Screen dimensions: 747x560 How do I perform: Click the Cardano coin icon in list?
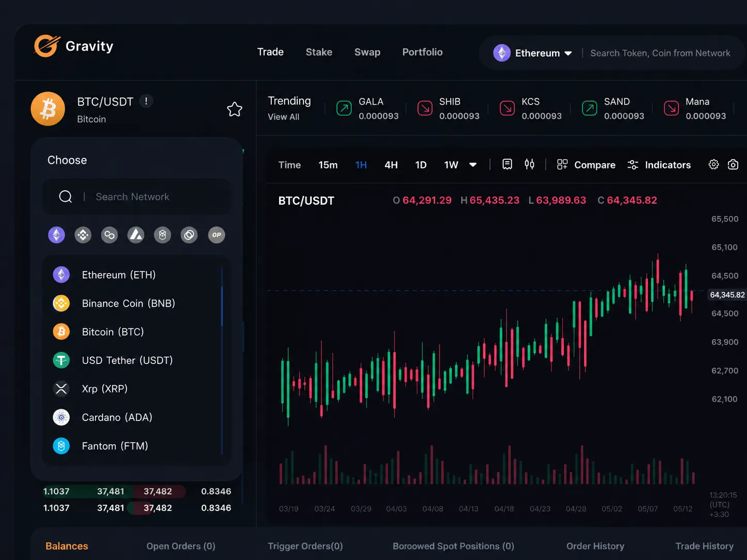pyautogui.click(x=61, y=417)
